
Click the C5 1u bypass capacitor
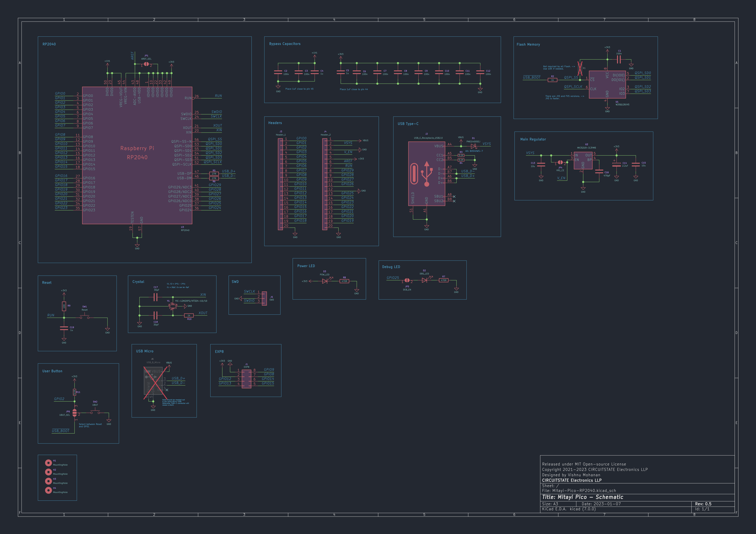(341, 72)
